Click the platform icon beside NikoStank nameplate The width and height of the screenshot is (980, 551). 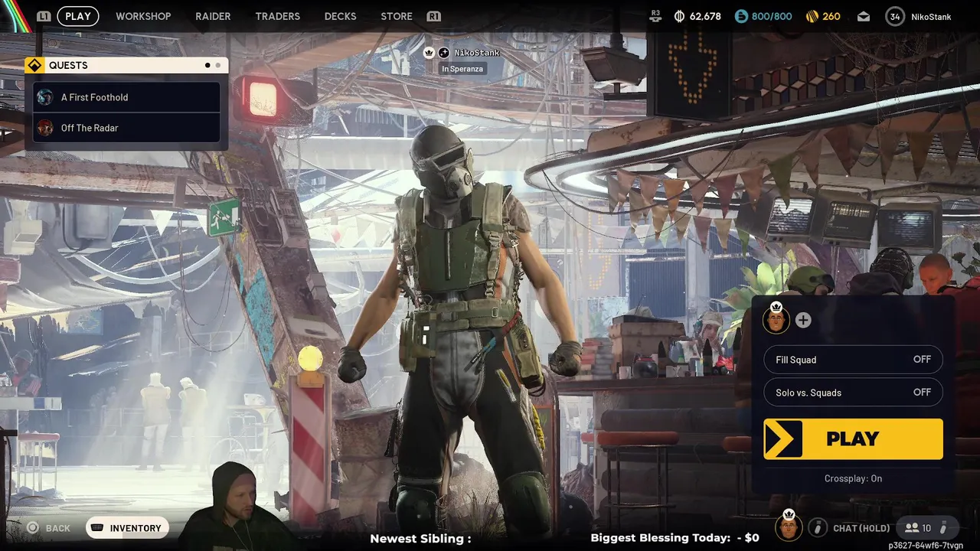point(443,53)
